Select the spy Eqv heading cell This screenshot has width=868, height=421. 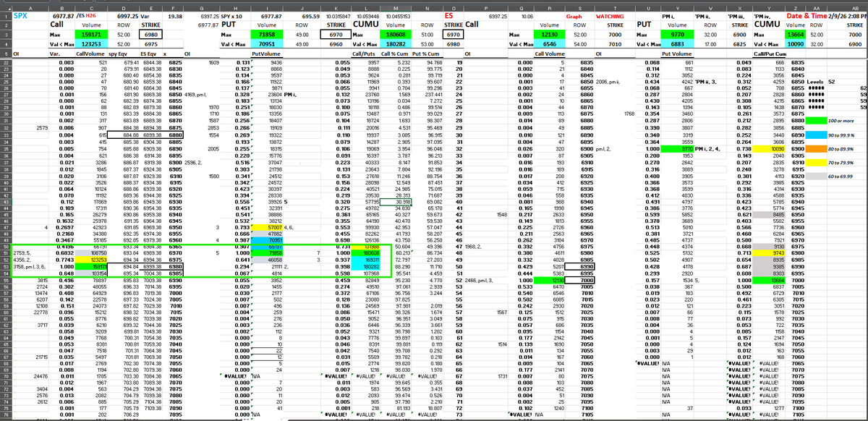(122, 54)
